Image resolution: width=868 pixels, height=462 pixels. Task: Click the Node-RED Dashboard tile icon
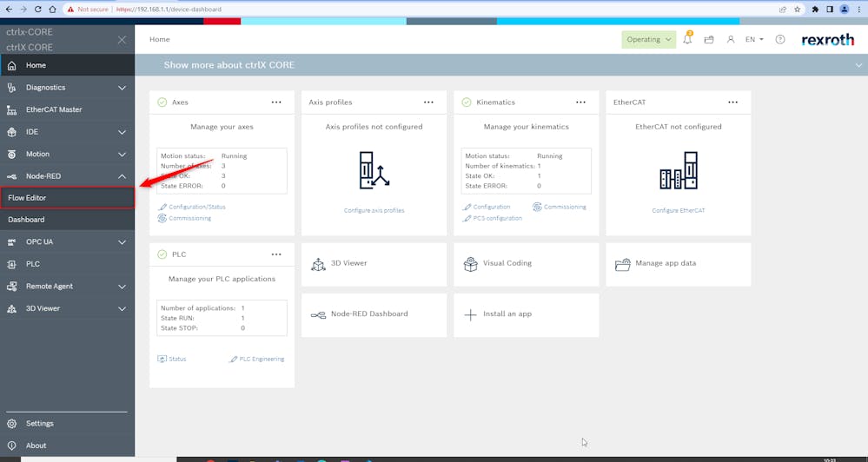[318, 315]
